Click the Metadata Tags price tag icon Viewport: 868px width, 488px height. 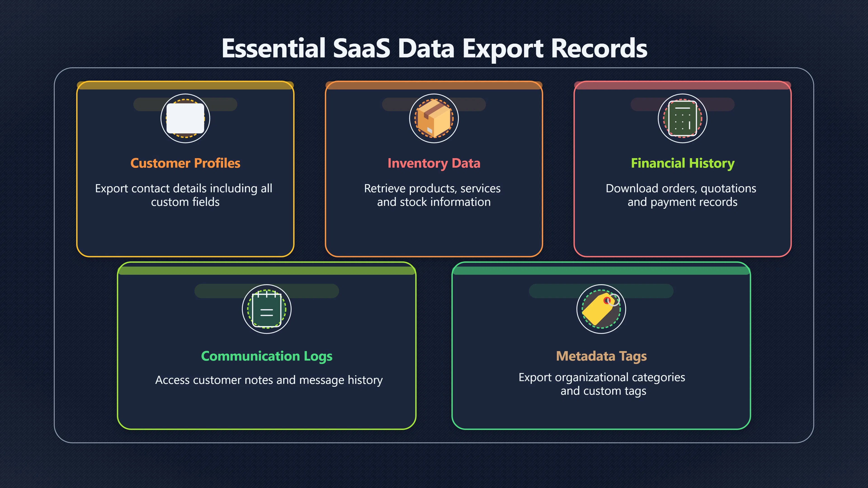(601, 309)
